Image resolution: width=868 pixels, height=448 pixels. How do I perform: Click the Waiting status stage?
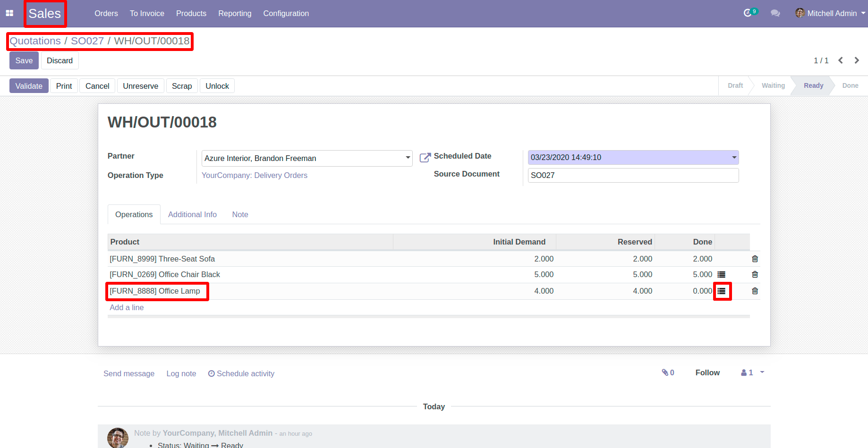[773, 85]
